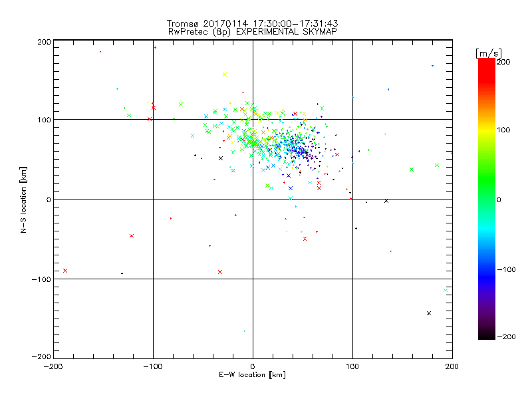Click the colorbar's 0 label

pos(499,199)
